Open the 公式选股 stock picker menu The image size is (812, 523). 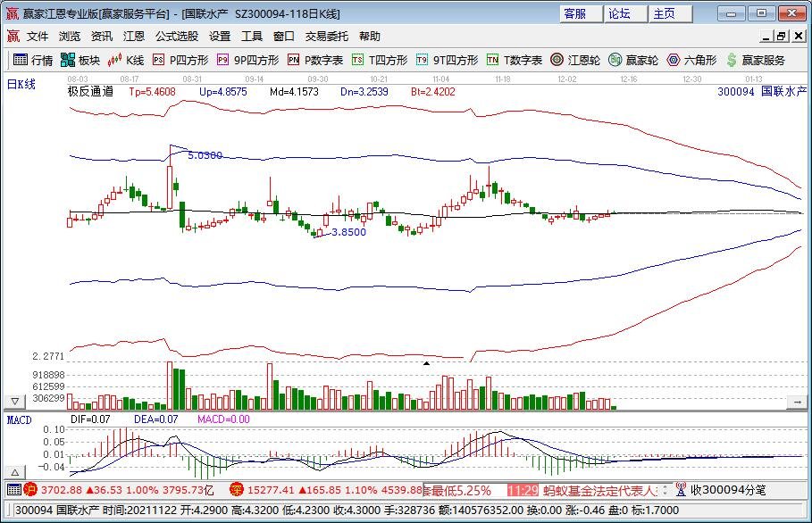pyautogui.click(x=173, y=37)
